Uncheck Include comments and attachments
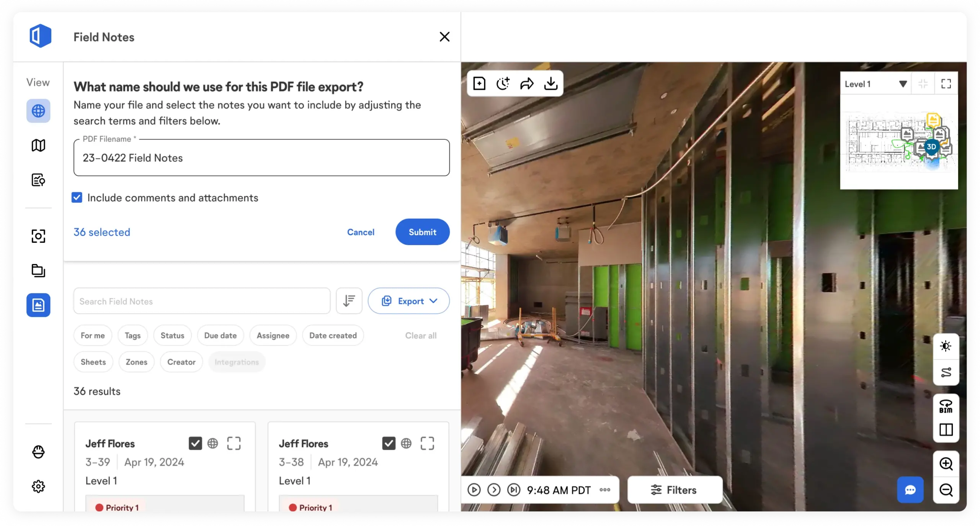Screen dimensions: 980x526 pyautogui.click(x=77, y=198)
